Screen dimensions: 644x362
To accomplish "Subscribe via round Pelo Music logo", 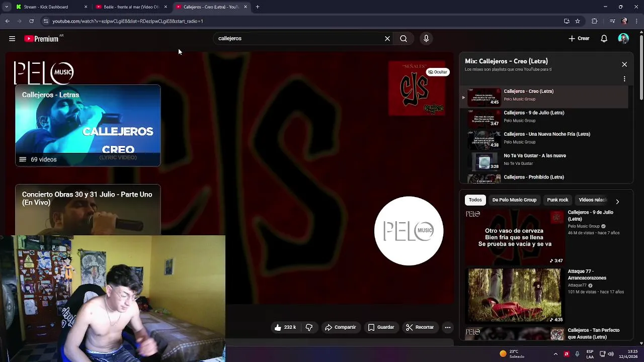I will pos(409,231).
